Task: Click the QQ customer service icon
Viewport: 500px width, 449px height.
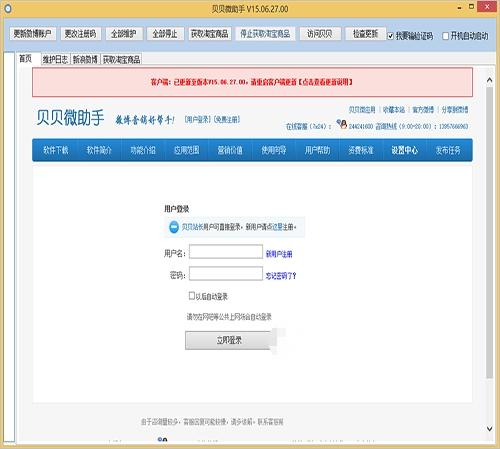Action: (x=342, y=124)
